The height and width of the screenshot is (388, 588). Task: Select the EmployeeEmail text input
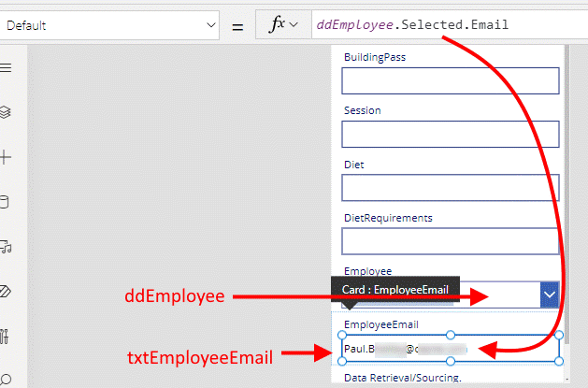451,348
